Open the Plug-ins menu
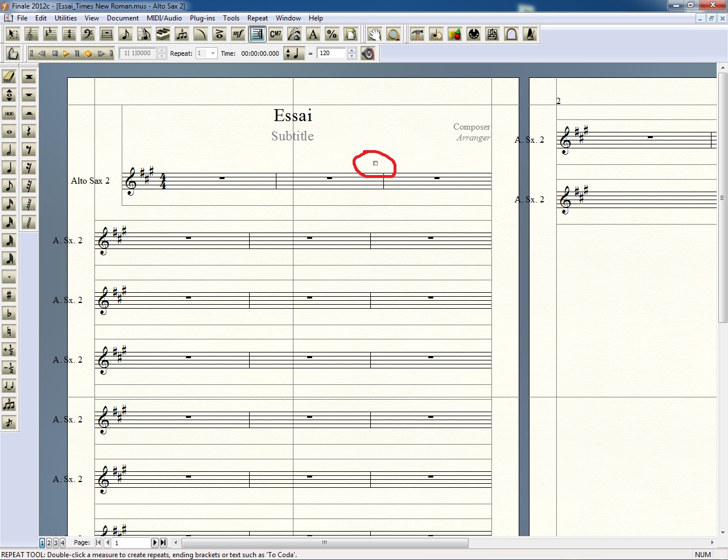This screenshot has width=728, height=560. (202, 18)
